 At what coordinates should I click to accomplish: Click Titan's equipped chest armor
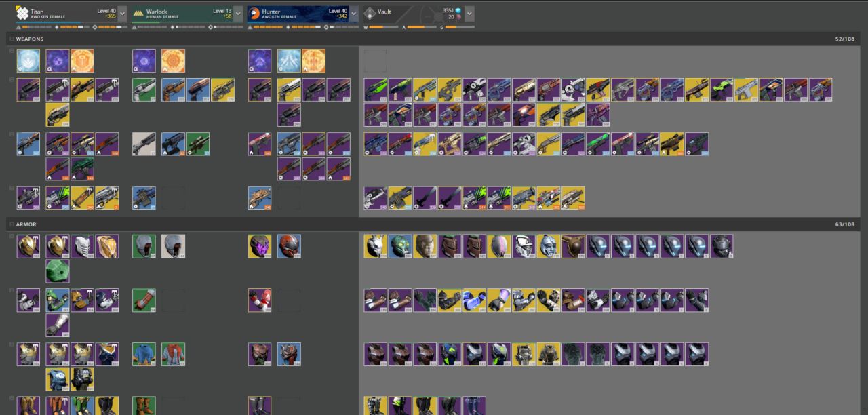28,355
